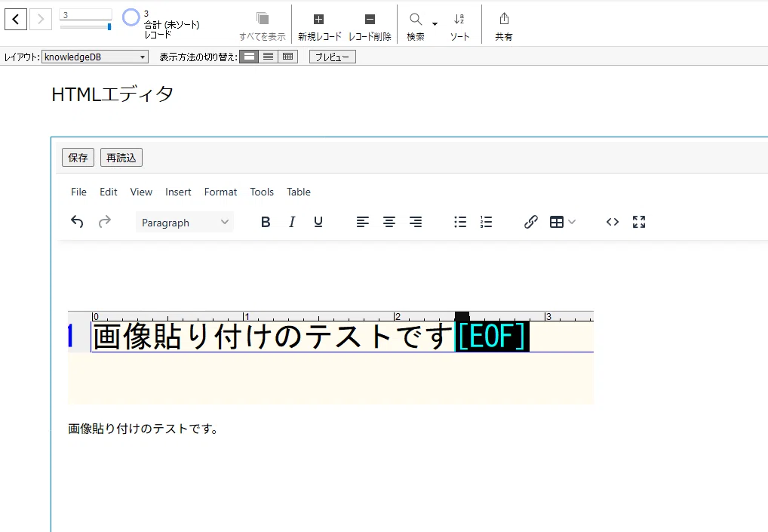Click the Preview button
Screen dimensions: 768x532
click(x=333, y=57)
